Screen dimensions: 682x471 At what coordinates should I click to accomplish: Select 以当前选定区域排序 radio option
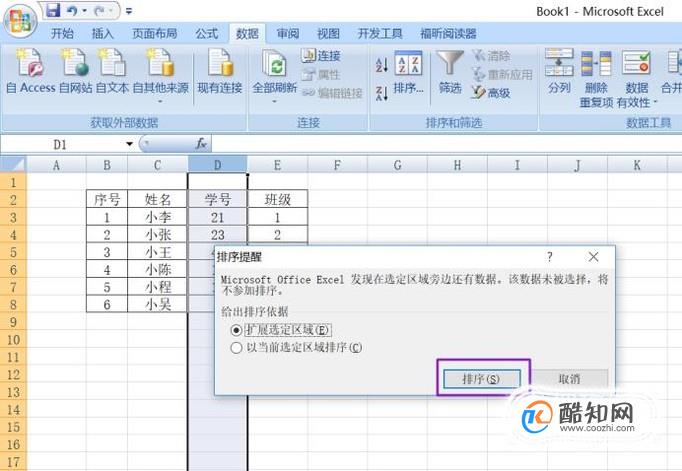[236, 348]
